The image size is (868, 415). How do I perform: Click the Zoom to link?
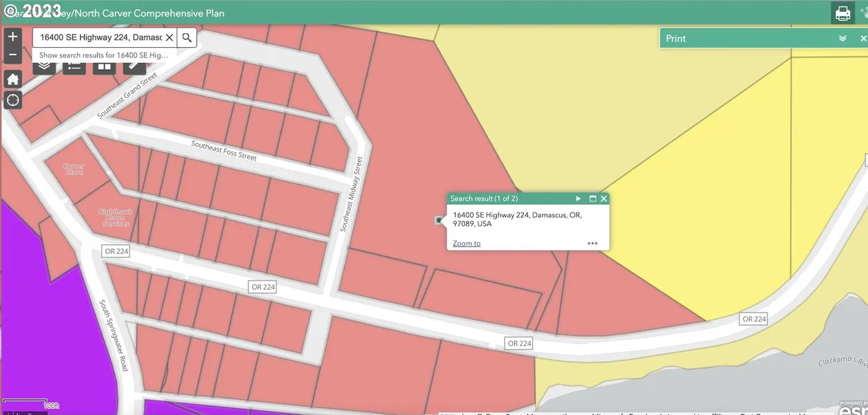[467, 243]
